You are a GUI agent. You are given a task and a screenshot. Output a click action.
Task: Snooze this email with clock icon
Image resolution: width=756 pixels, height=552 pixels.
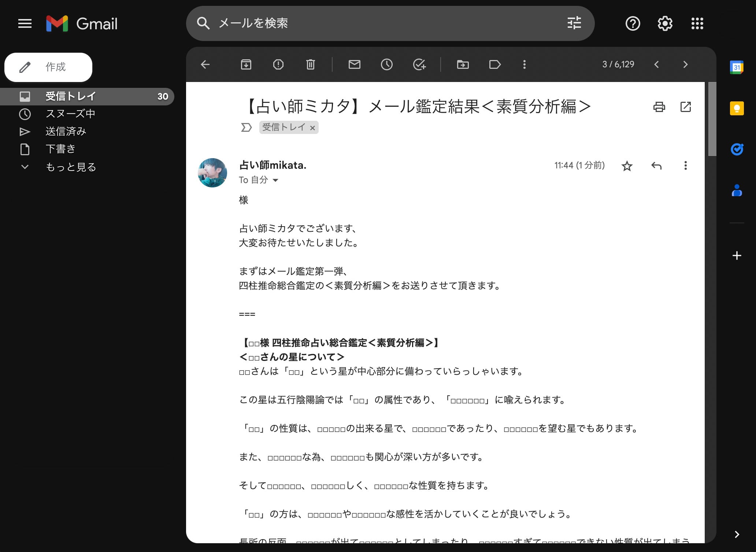[386, 64]
